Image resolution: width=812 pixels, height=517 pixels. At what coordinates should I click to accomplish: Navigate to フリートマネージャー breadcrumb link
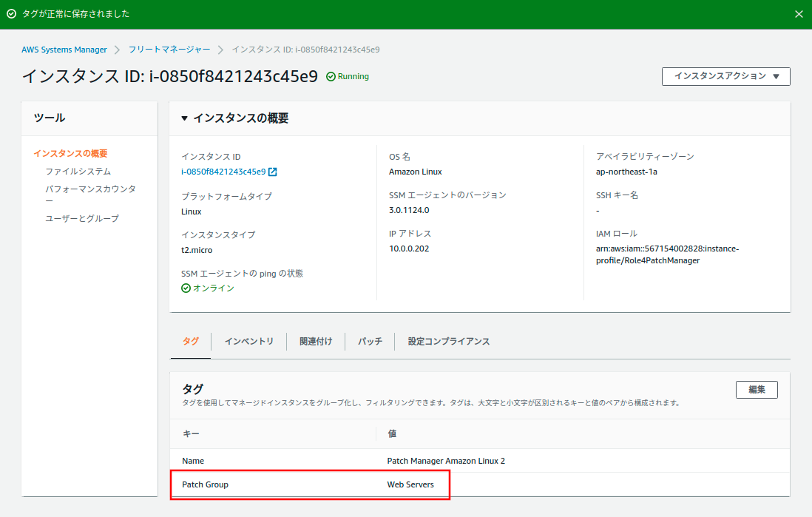(169, 50)
